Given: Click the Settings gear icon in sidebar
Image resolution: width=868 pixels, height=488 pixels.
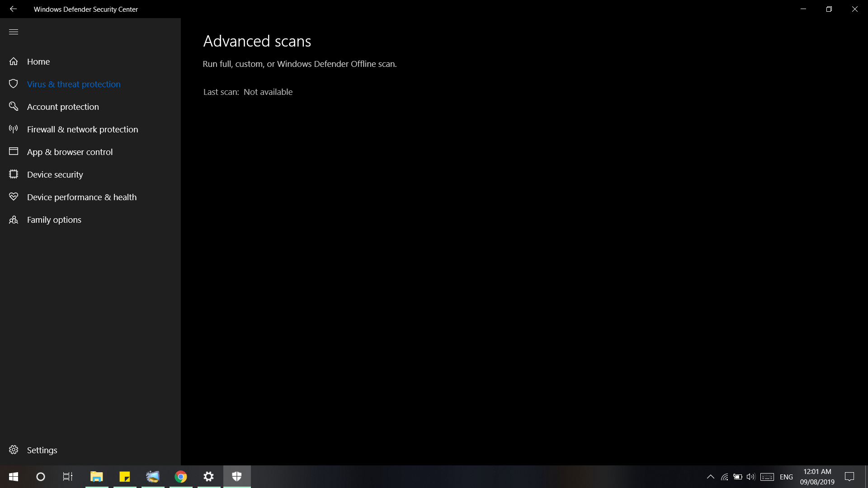Looking at the screenshot, I should [14, 450].
